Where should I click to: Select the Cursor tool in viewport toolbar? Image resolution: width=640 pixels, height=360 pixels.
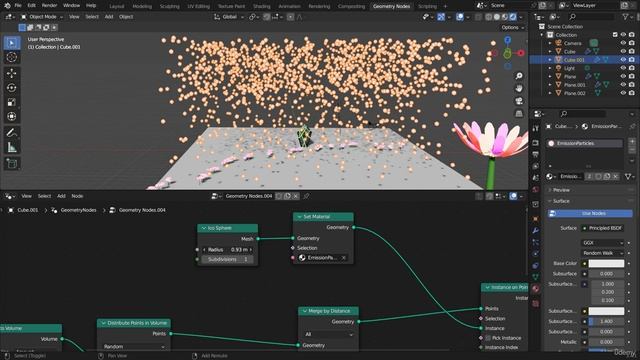12,57
